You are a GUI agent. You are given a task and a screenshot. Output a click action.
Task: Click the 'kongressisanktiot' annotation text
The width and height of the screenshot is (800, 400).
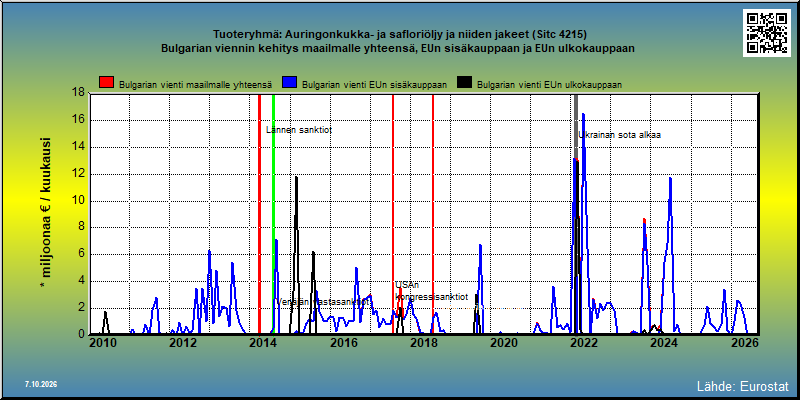[432, 296]
